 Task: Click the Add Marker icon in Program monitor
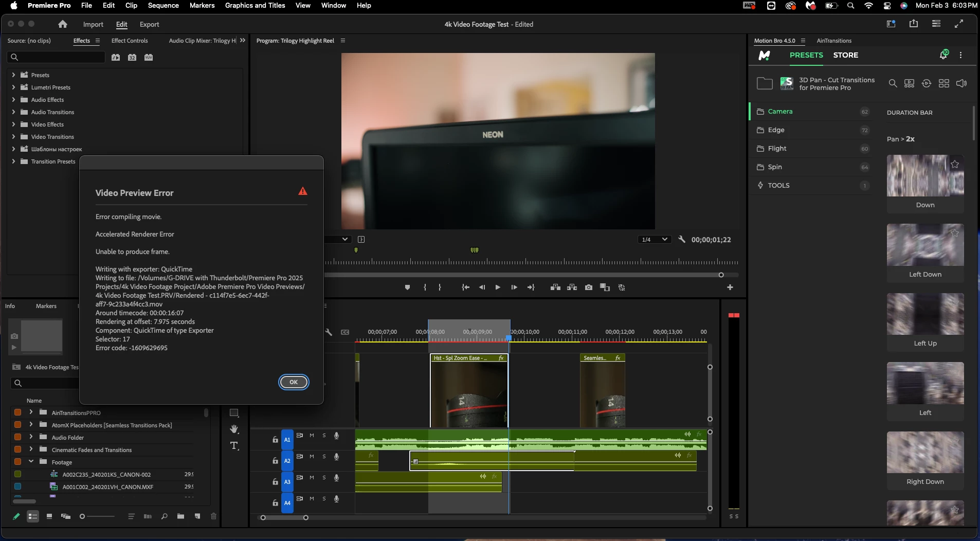[408, 287]
